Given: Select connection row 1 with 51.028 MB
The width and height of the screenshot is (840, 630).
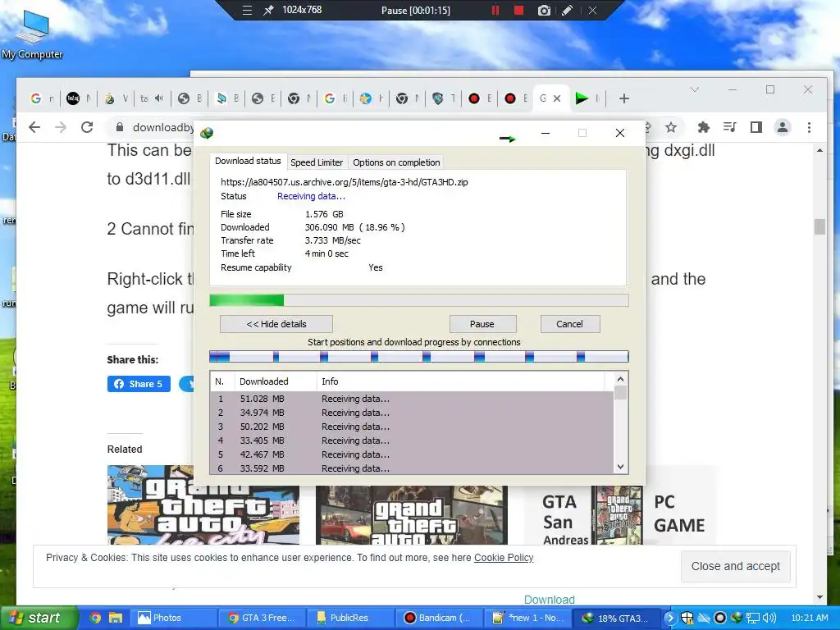Looking at the screenshot, I should click(x=412, y=399).
